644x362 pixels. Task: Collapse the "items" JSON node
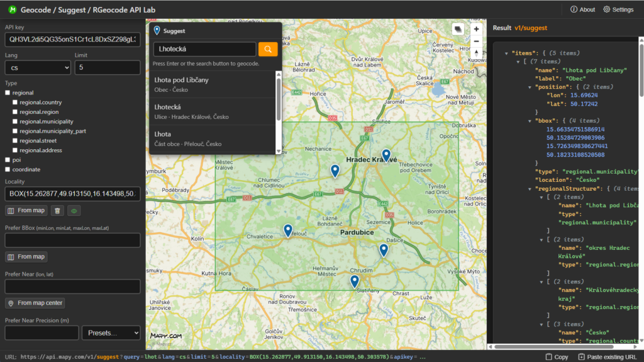[506, 53]
